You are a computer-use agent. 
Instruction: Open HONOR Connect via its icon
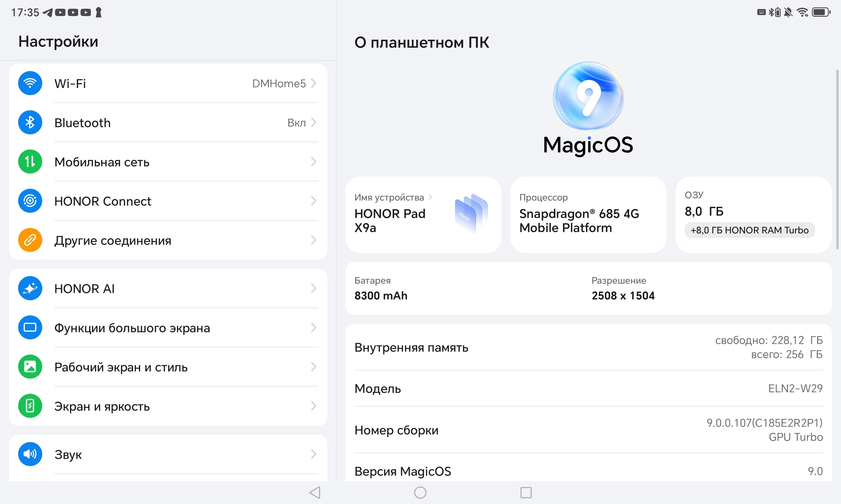pos(30,201)
